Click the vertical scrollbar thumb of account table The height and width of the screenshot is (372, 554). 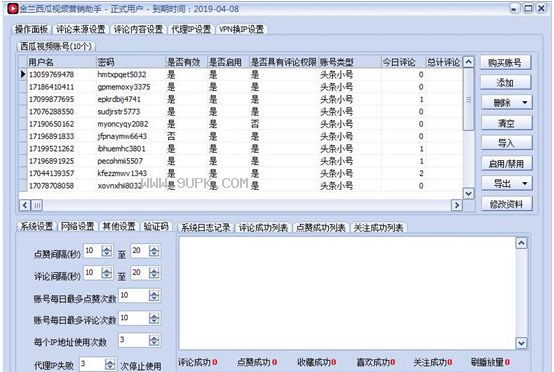[x=468, y=99]
